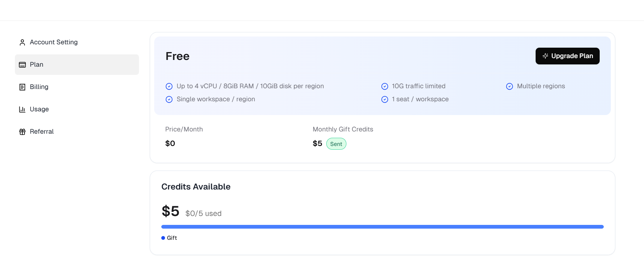
Task: Select the Referral menu entry
Action: pos(42,132)
